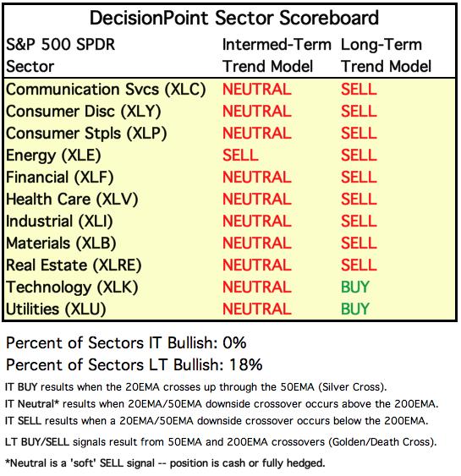The height and width of the screenshot is (476, 461).
Task: Select the Real Estate (XLRE) label
Action: tap(74, 265)
